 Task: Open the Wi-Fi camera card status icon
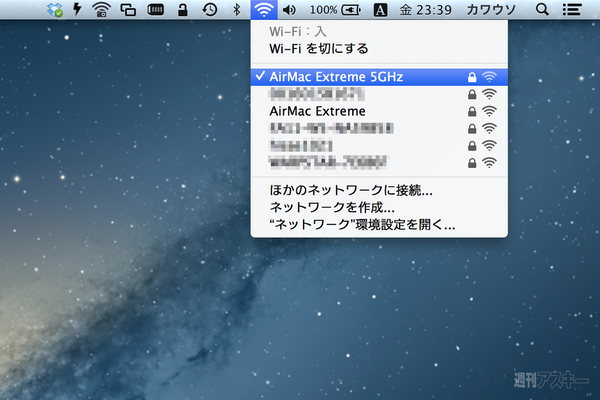pyautogui.click(x=101, y=9)
